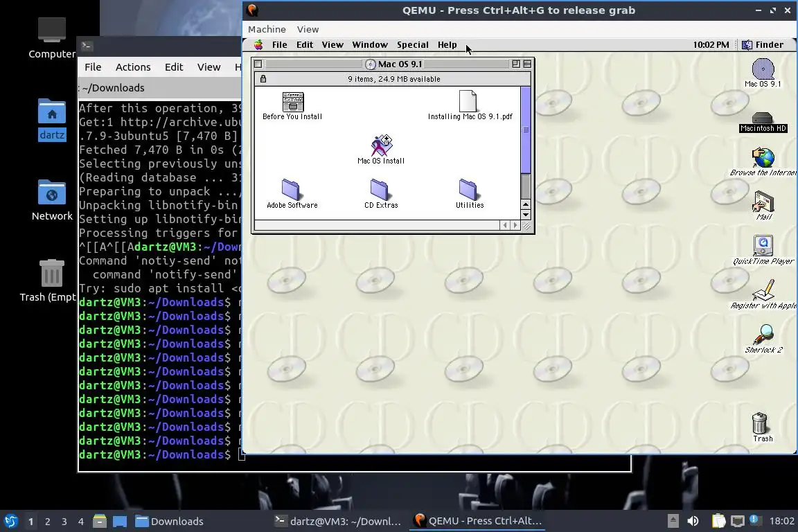Switch to the dartz@VM3 terminal taskbar entry
The height and width of the screenshot is (532, 798).
(x=339, y=522)
